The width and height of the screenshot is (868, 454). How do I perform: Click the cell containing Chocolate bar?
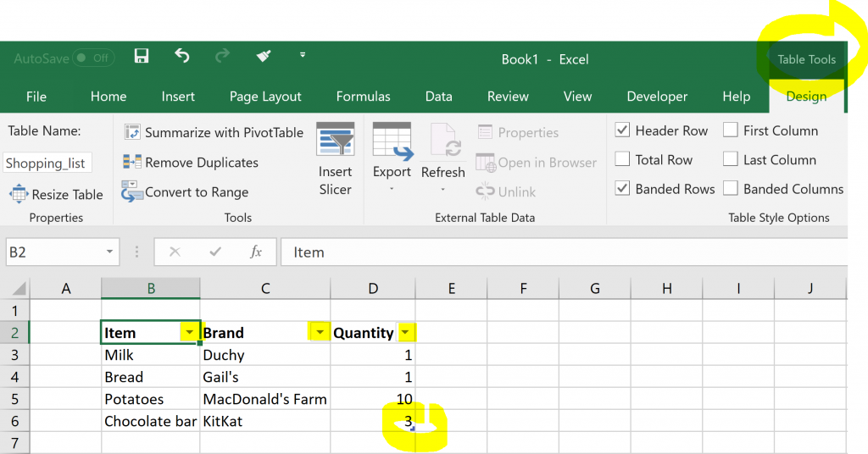pos(151,421)
